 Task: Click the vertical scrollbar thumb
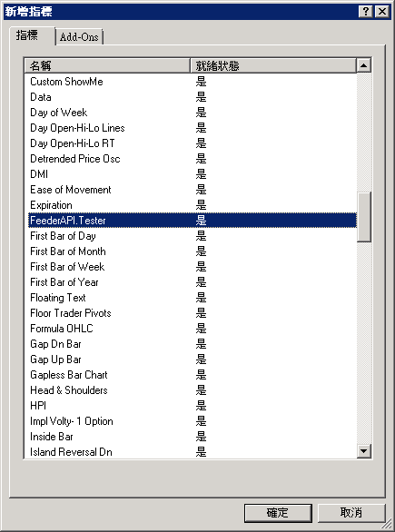[363, 217]
